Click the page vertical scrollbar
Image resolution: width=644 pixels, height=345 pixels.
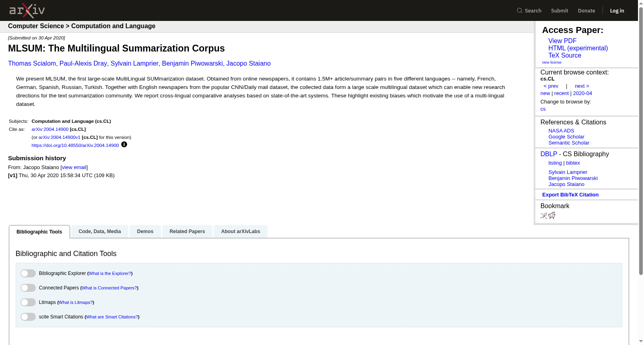click(641, 141)
